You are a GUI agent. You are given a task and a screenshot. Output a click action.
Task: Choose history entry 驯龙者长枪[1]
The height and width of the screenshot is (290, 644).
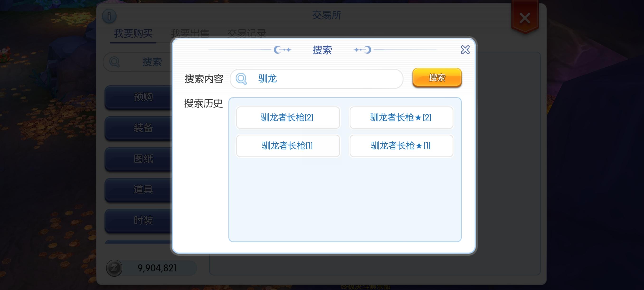coord(288,146)
